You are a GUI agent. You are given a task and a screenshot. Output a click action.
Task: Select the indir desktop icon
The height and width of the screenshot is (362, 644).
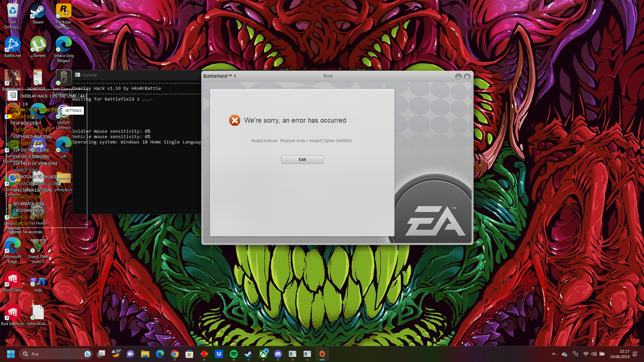coord(38,284)
